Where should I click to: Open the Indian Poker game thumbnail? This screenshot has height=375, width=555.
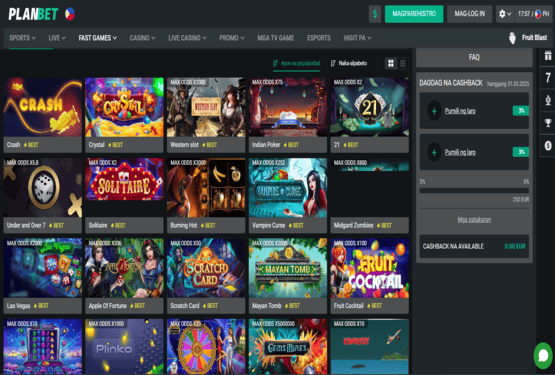point(288,107)
